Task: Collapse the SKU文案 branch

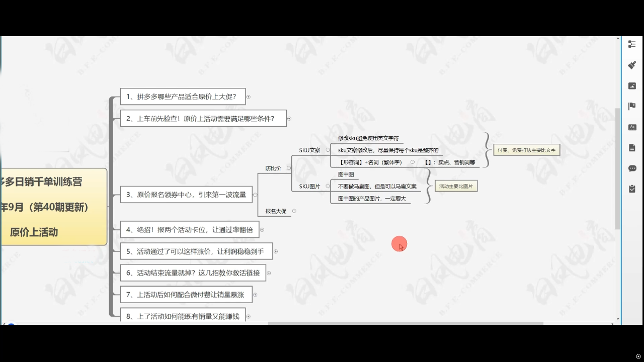Action: tap(328, 150)
